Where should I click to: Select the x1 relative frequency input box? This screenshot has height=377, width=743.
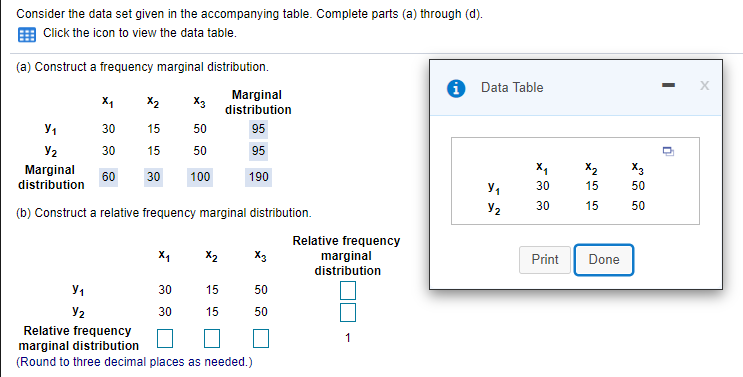coord(165,338)
